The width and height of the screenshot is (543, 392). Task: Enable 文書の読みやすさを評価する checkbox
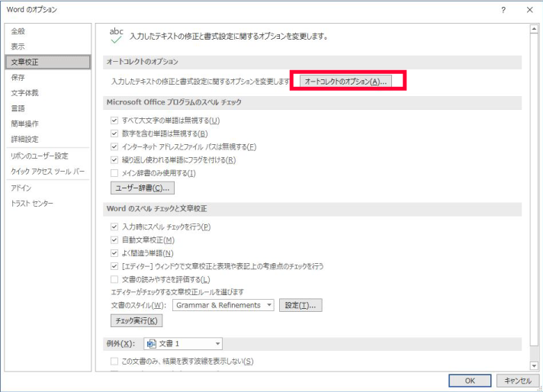(x=114, y=280)
